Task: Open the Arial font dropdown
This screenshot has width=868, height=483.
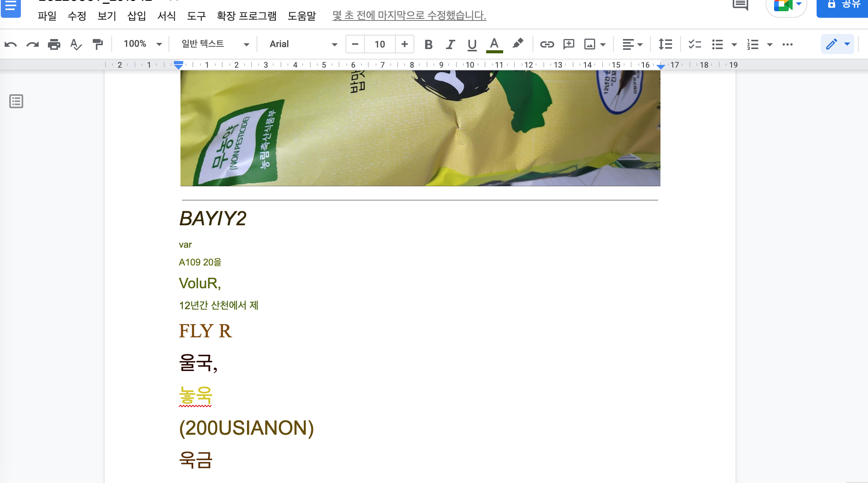Action: [x=303, y=44]
